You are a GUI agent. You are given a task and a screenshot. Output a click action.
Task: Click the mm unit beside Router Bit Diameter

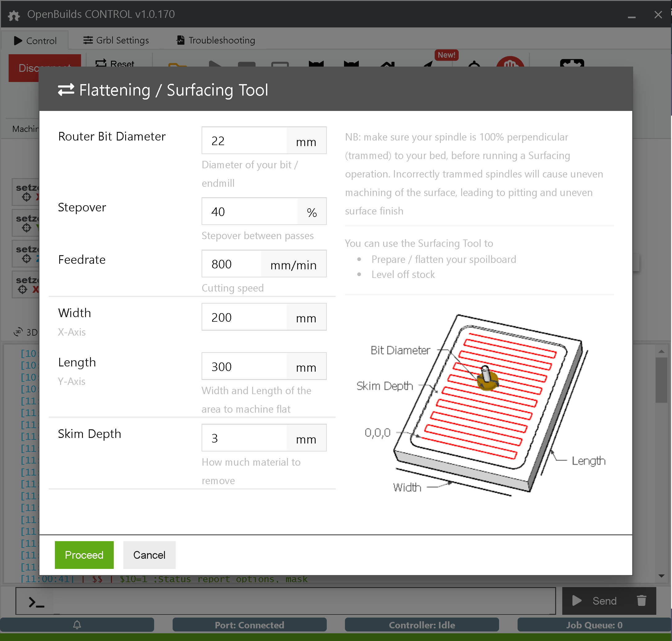tap(306, 141)
